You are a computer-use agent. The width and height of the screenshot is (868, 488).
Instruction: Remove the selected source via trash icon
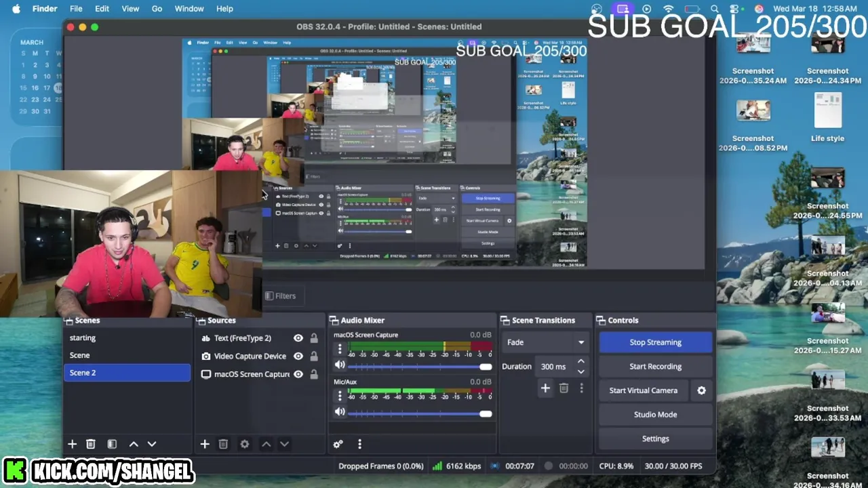223,444
